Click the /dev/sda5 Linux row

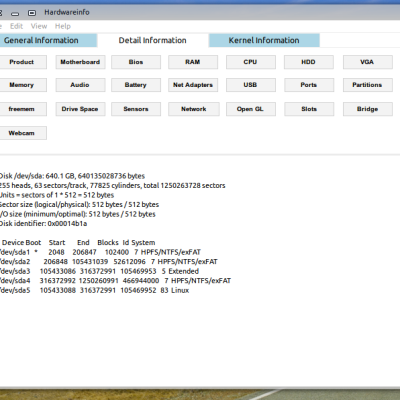(x=94, y=290)
